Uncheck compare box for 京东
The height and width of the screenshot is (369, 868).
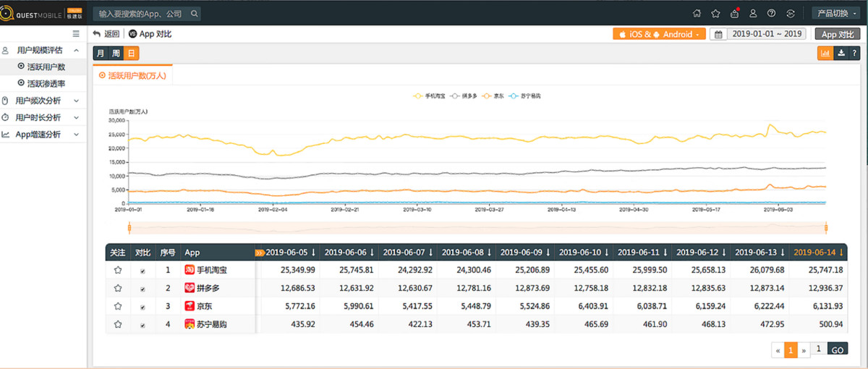point(142,307)
